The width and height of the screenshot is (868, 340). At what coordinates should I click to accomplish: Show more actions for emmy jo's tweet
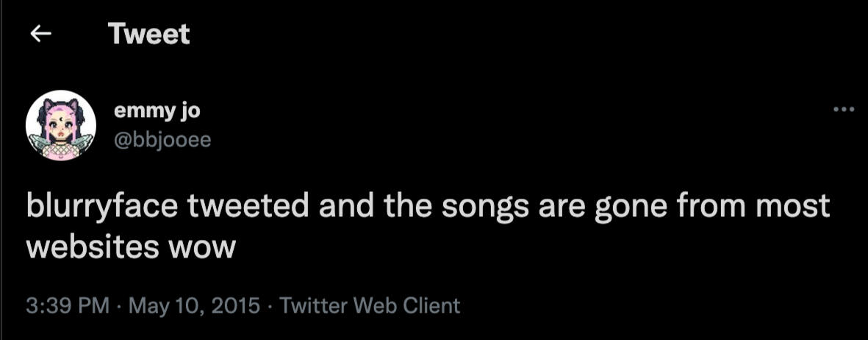point(844,110)
